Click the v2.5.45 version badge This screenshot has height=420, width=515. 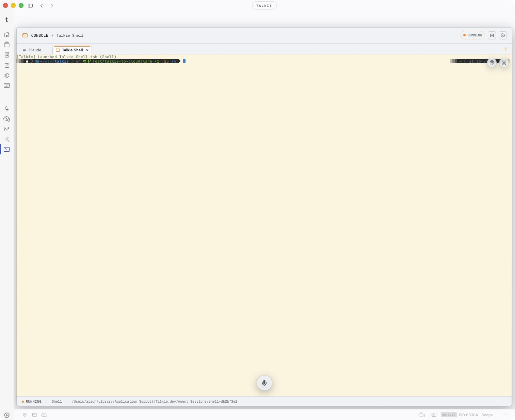tap(449, 415)
